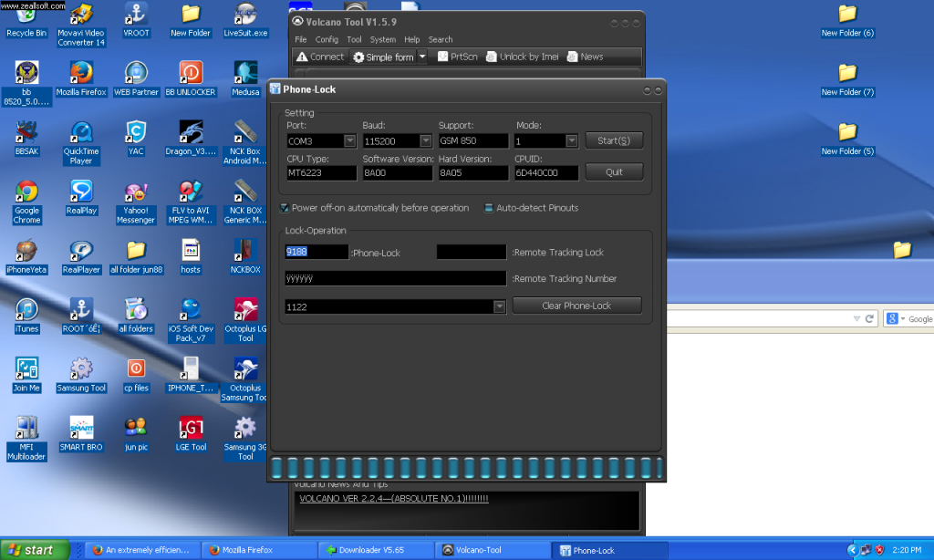Click the Simple form gear icon

click(359, 57)
